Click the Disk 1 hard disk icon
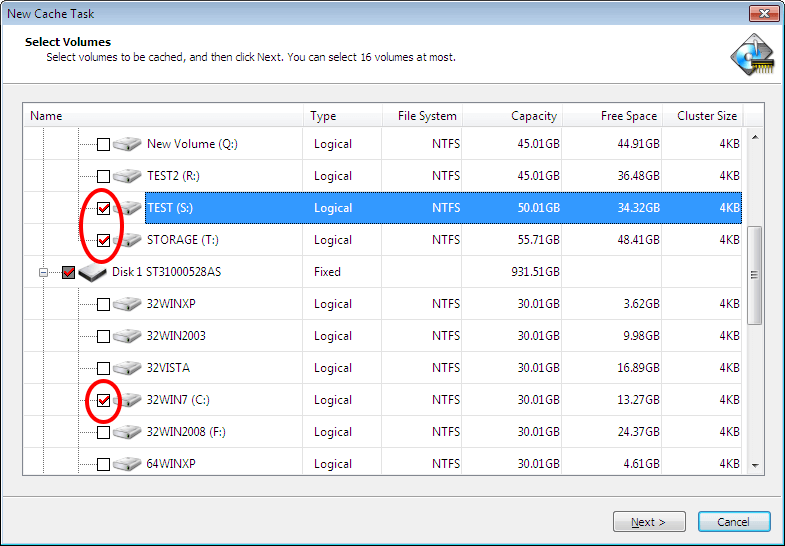Image resolution: width=785 pixels, height=546 pixels. coord(93,273)
